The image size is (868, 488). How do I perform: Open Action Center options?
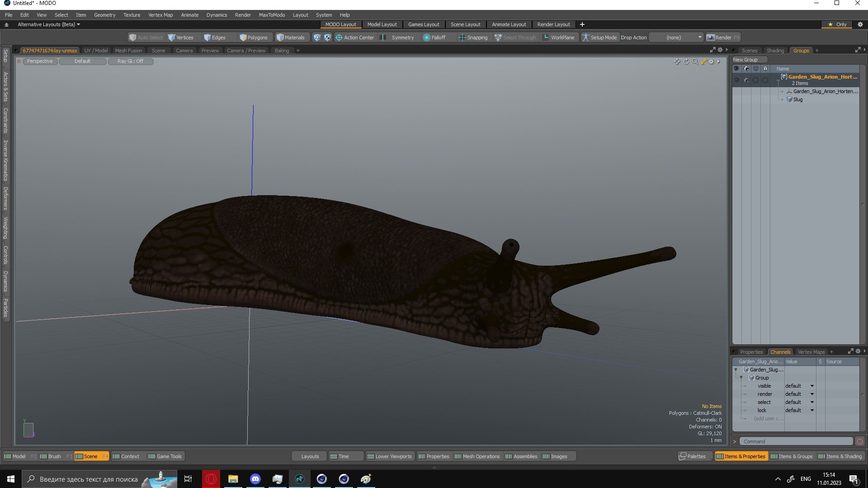point(354,38)
